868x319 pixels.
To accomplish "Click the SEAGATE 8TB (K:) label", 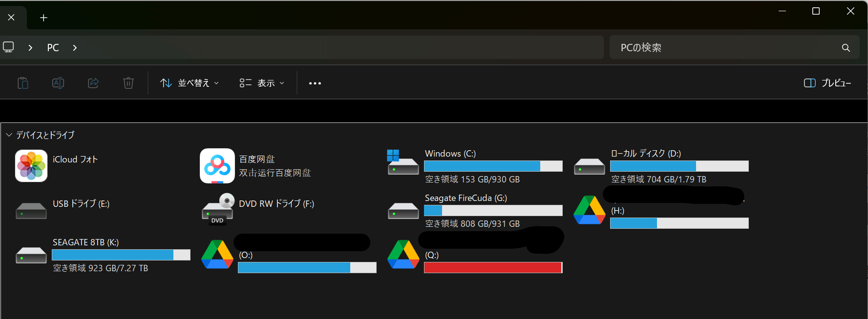I will (x=86, y=242).
